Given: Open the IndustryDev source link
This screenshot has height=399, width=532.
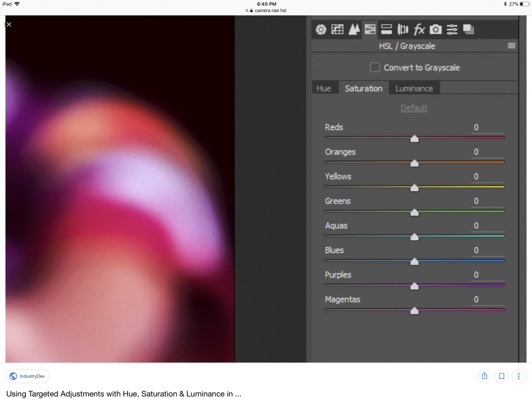Looking at the screenshot, I should point(28,376).
